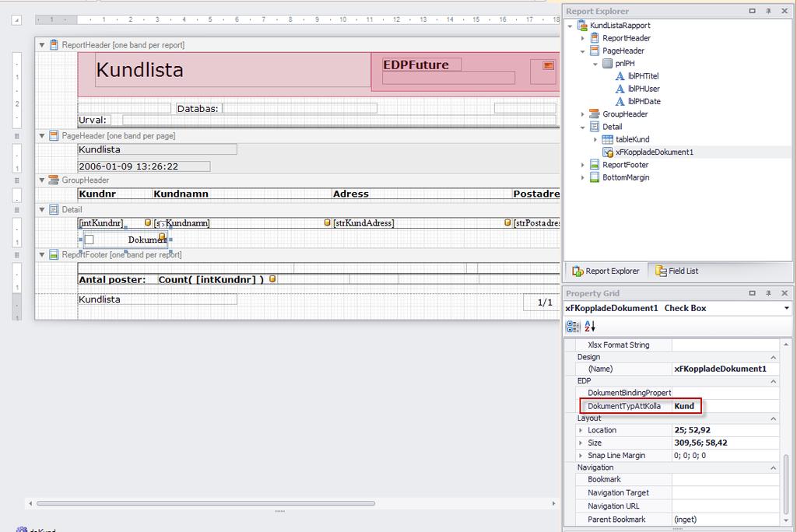Image resolution: width=797 pixels, height=532 pixels.
Task: Click the label icon beside lblPHUser
Action: point(620,89)
